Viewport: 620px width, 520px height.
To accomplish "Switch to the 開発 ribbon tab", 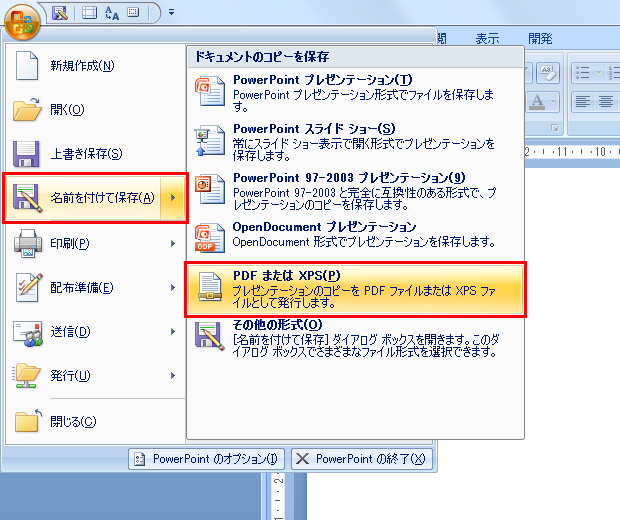I will pos(540,39).
